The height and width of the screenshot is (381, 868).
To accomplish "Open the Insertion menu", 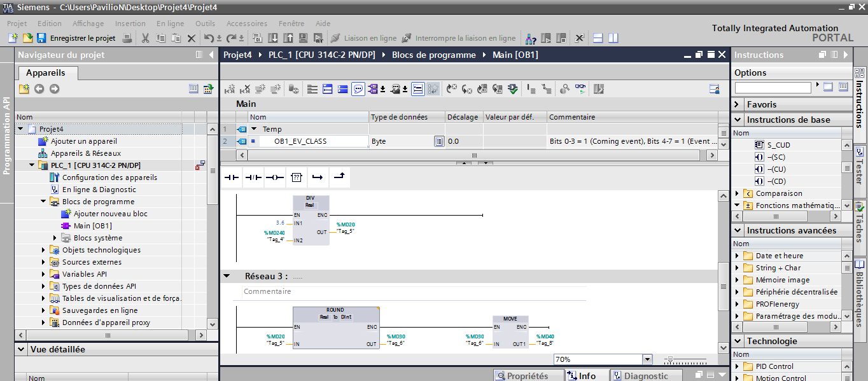I will (130, 24).
